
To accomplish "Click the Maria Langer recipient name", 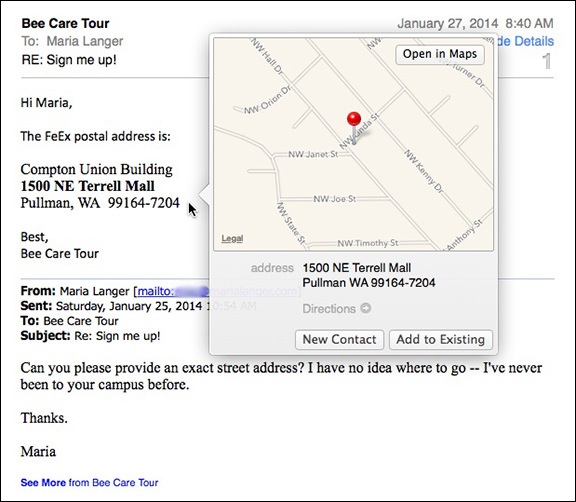I will 85,41.
